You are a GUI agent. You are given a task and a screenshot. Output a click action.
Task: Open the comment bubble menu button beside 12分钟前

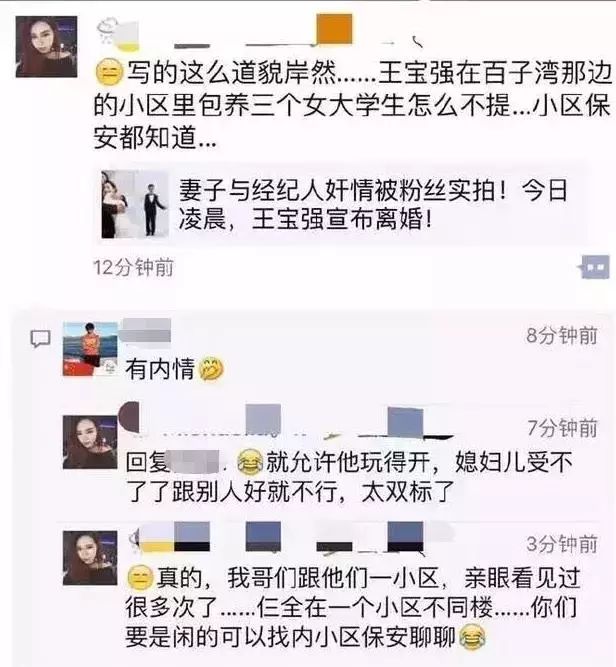pyautogui.click(x=595, y=267)
